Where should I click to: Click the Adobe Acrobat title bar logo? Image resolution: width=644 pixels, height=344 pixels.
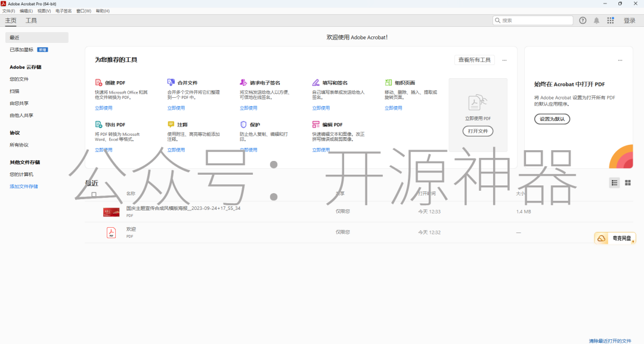coord(4,4)
